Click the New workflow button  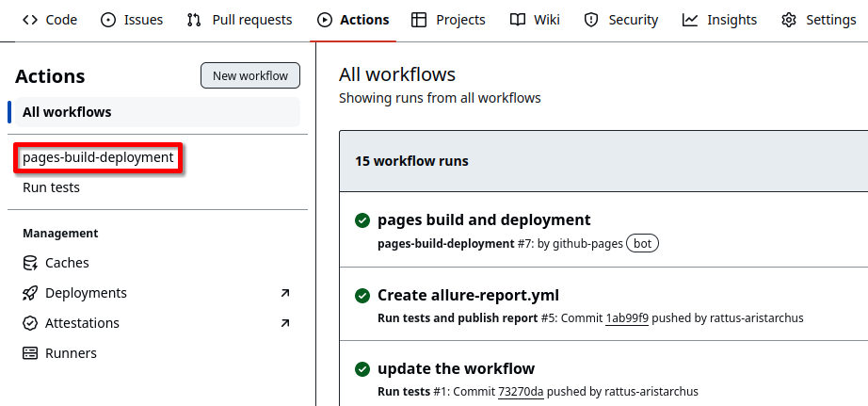[x=250, y=75]
